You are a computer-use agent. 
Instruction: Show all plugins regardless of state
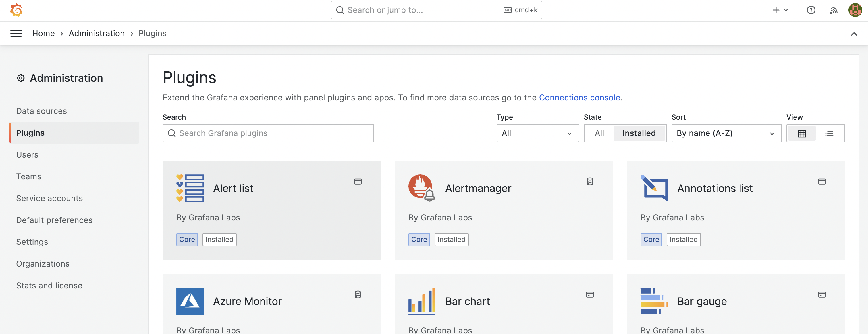pos(599,133)
